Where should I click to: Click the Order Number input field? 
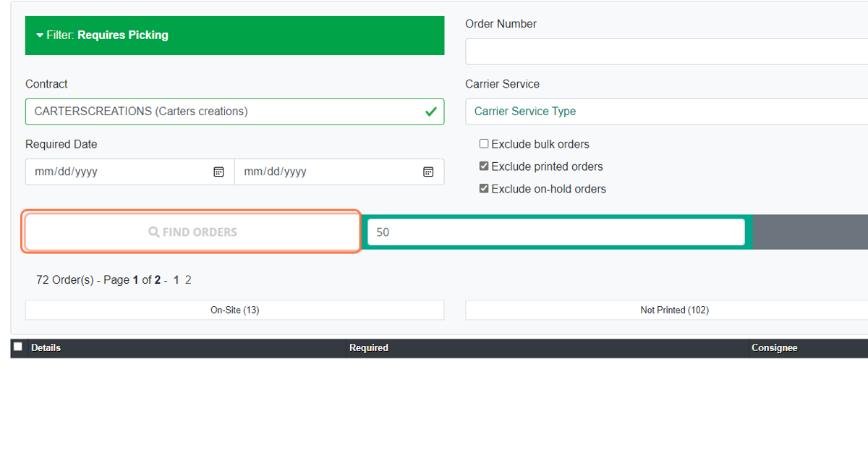[666, 52]
